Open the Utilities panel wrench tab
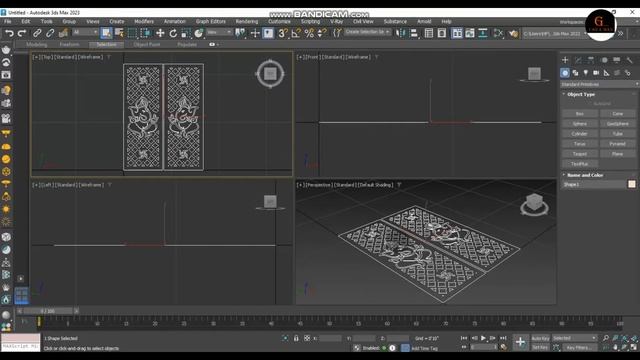This screenshot has width=640, height=360. (629, 60)
